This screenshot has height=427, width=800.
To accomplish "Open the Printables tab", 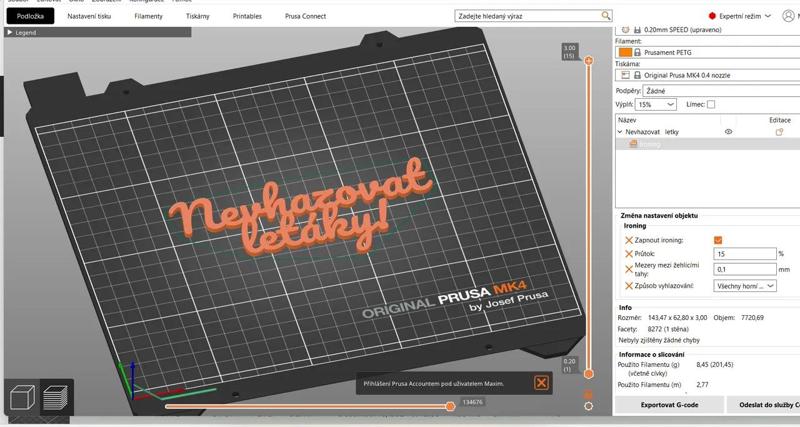I will coord(247,16).
